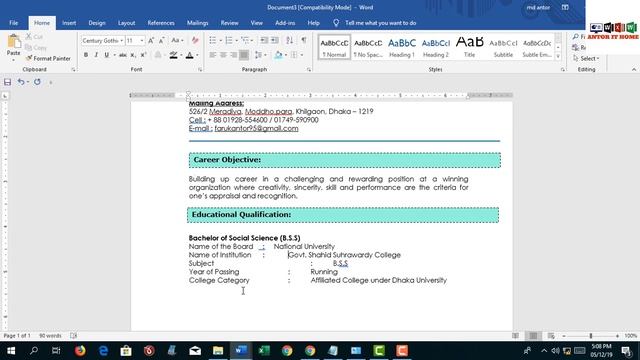
Task: Switch to the References tab
Action: tap(161, 23)
